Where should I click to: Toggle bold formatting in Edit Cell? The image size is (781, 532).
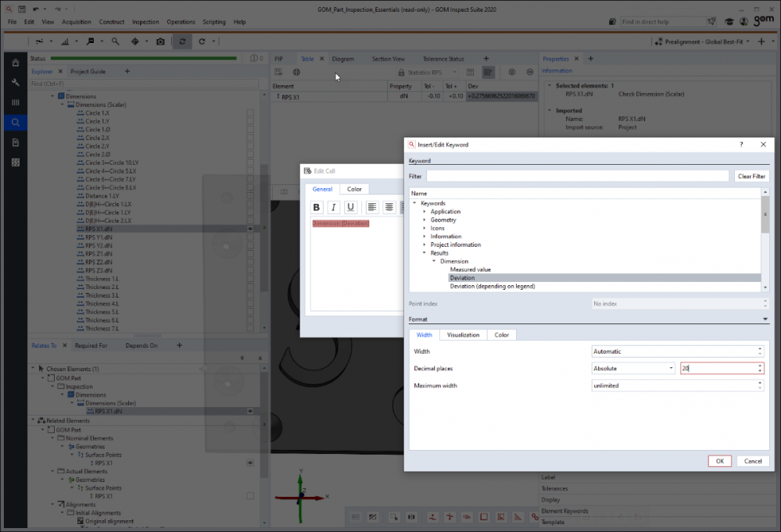click(x=317, y=207)
